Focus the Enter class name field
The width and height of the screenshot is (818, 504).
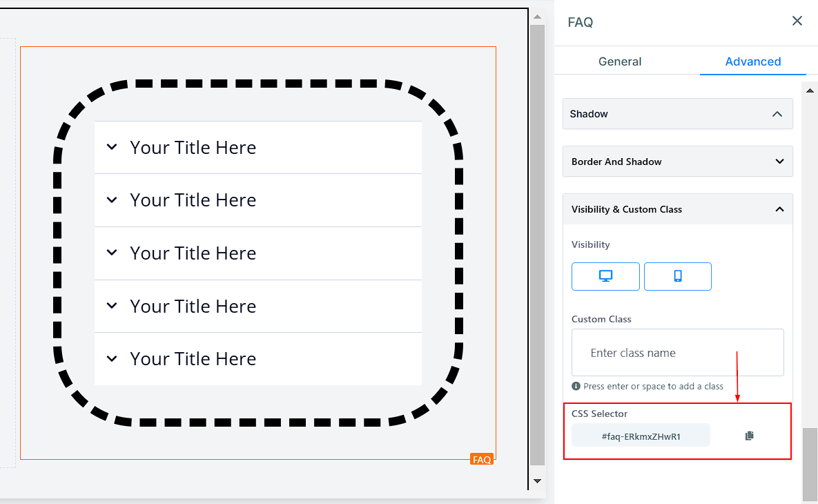(x=677, y=353)
